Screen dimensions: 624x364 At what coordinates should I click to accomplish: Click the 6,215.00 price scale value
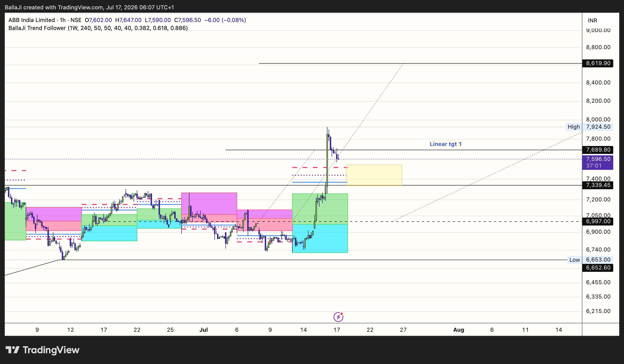point(598,311)
